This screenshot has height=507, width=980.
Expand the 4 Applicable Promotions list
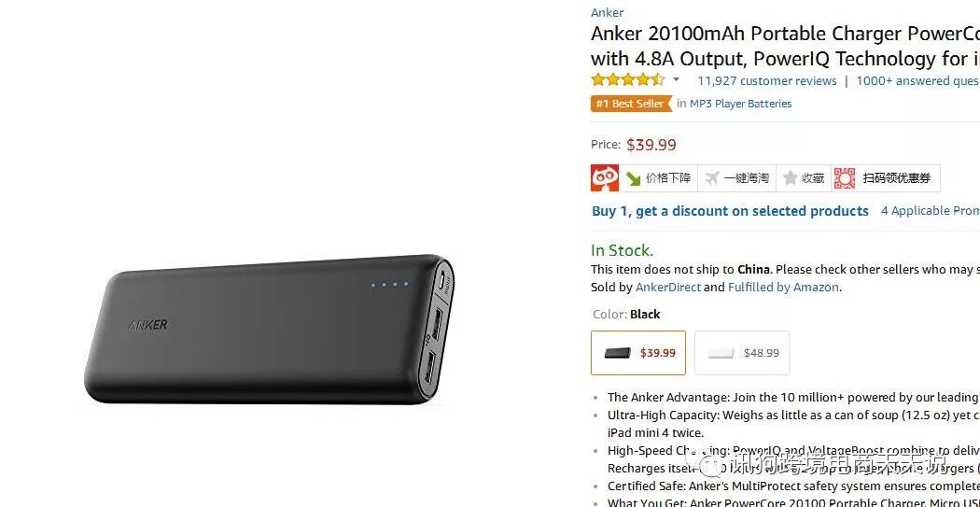(931, 211)
